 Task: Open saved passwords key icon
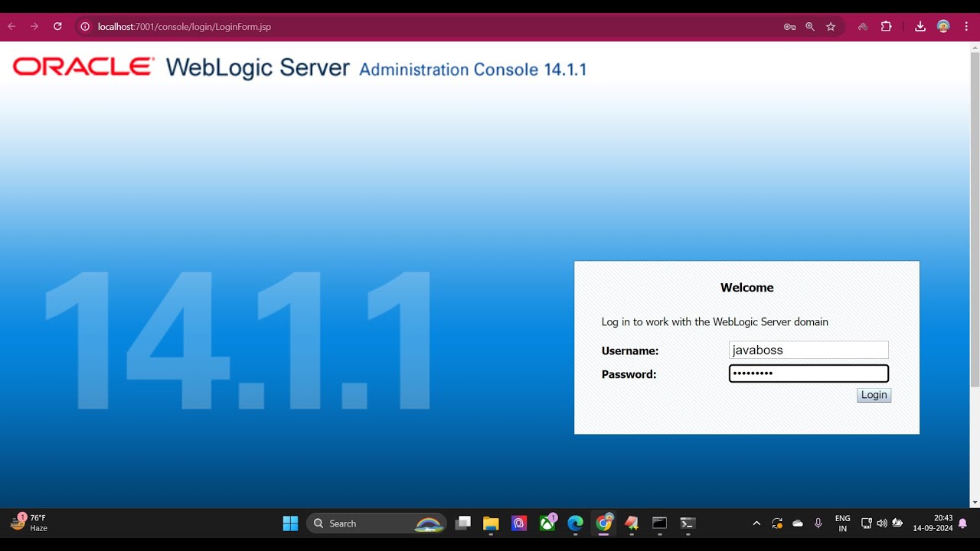click(789, 27)
